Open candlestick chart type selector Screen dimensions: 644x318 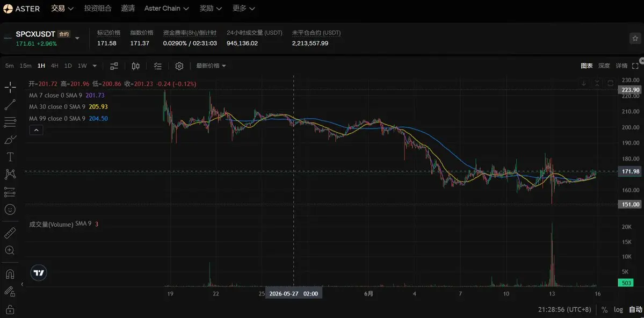coord(135,66)
